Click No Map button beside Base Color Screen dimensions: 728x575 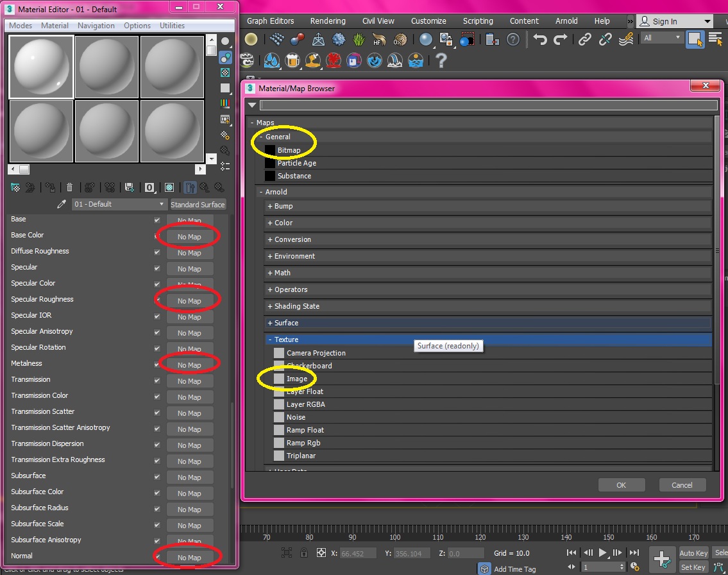(189, 236)
